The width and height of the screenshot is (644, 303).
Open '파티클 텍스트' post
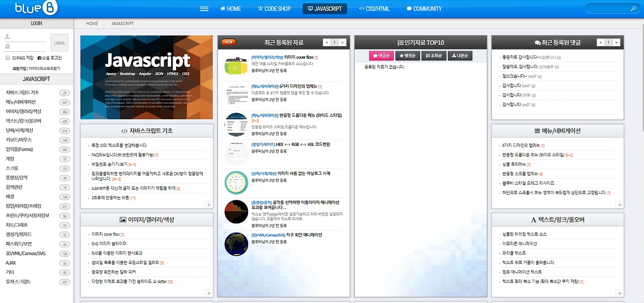[514, 253]
